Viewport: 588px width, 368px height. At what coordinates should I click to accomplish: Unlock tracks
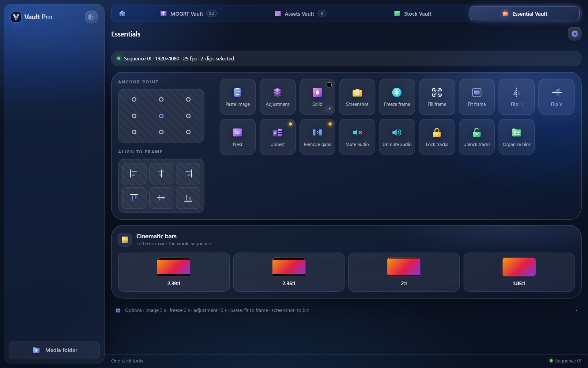coord(477,137)
